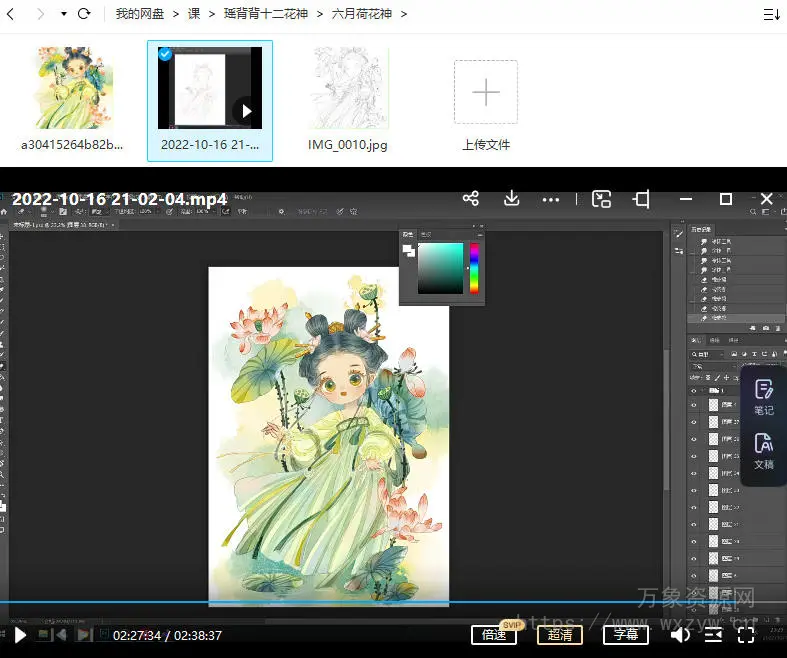787x658 pixels.
Task: Open the 倍速 playback speed menu
Action: click(x=493, y=635)
